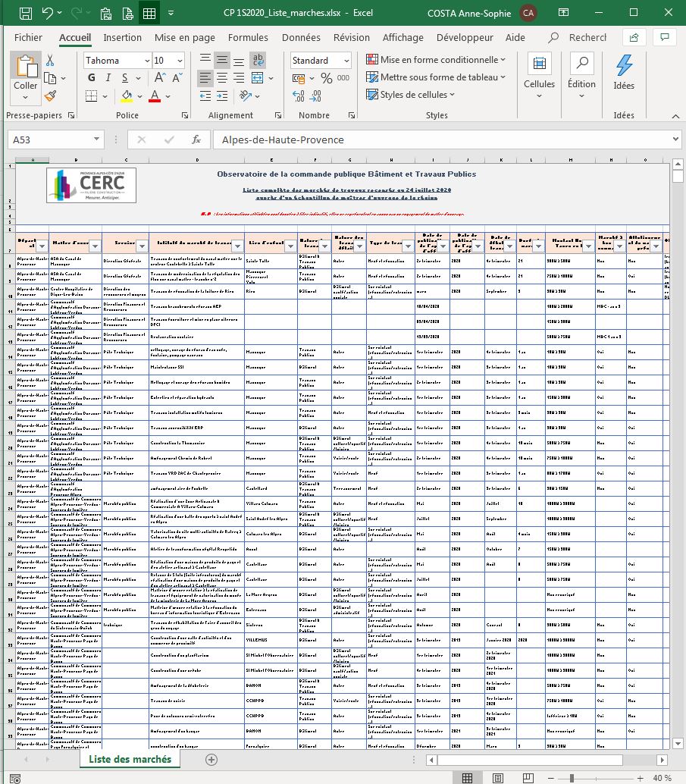Image resolution: width=686 pixels, height=784 pixels.
Task: Apply cell borders
Action: coord(91,96)
